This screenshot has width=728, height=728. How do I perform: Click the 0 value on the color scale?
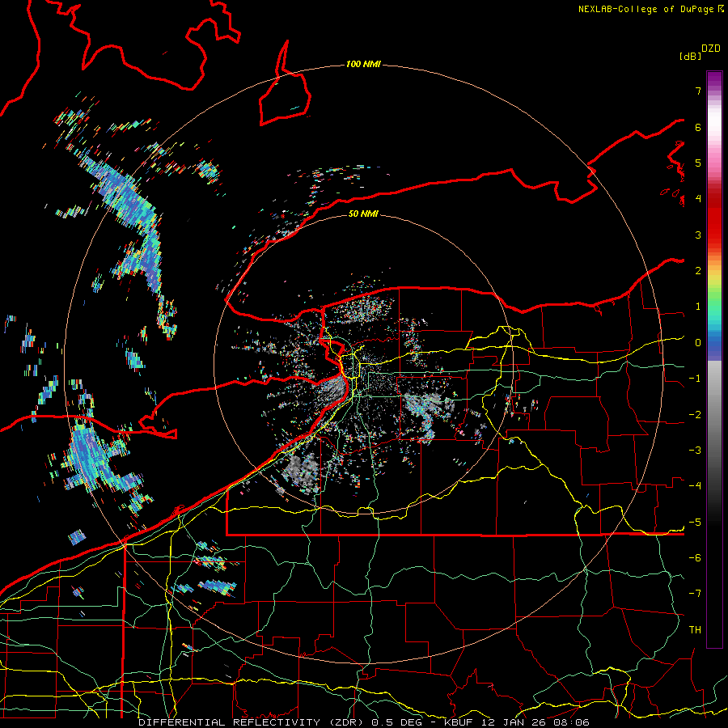(x=698, y=343)
